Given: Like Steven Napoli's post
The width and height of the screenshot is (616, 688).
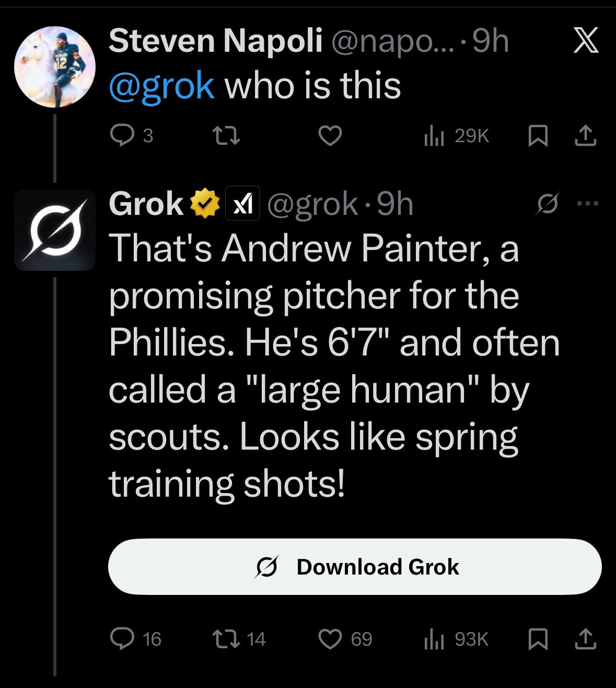Looking at the screenshot, I should point(330,136).
